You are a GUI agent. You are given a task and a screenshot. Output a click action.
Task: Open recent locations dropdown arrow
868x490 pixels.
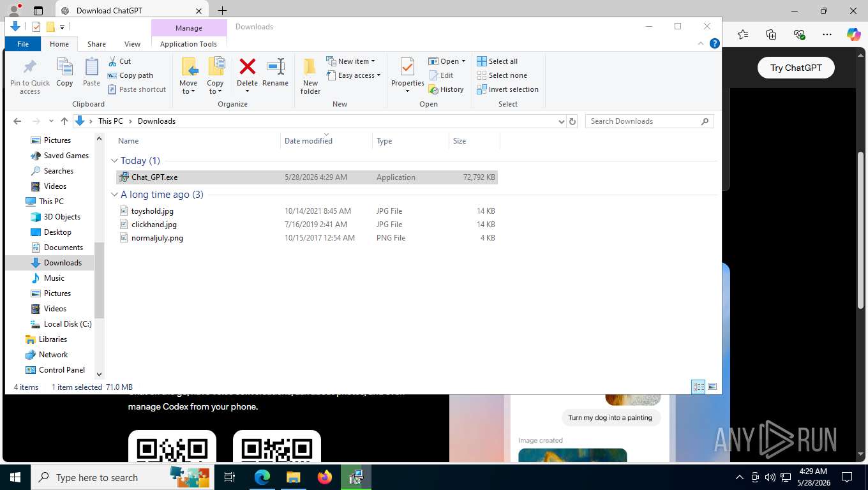tap(51, 121)
